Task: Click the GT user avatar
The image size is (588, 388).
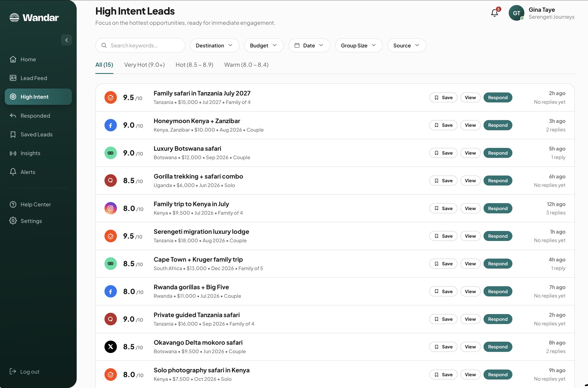Action: pos(516,13)
